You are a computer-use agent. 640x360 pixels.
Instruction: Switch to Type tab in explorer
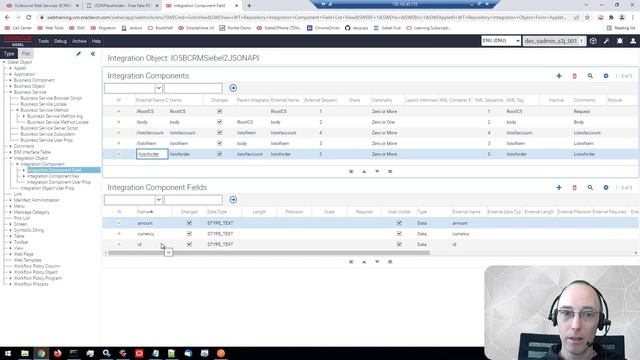click(9, 53)
